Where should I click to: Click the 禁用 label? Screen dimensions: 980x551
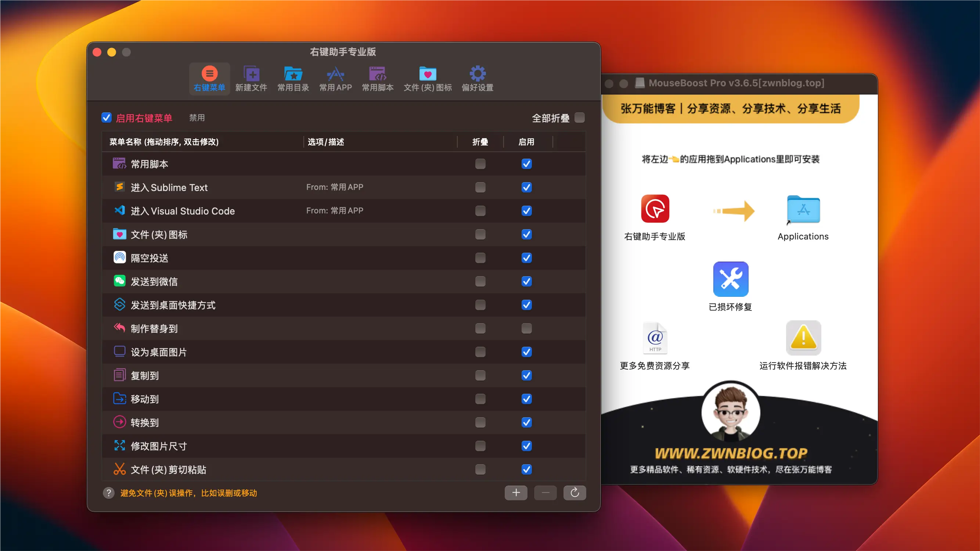click(x=197, y=118)
